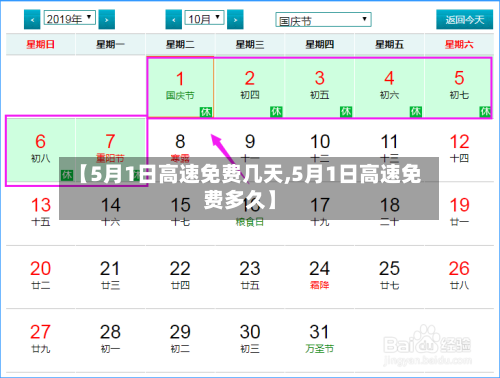Select October 3 初五 date cell

[x=319, y=87]
